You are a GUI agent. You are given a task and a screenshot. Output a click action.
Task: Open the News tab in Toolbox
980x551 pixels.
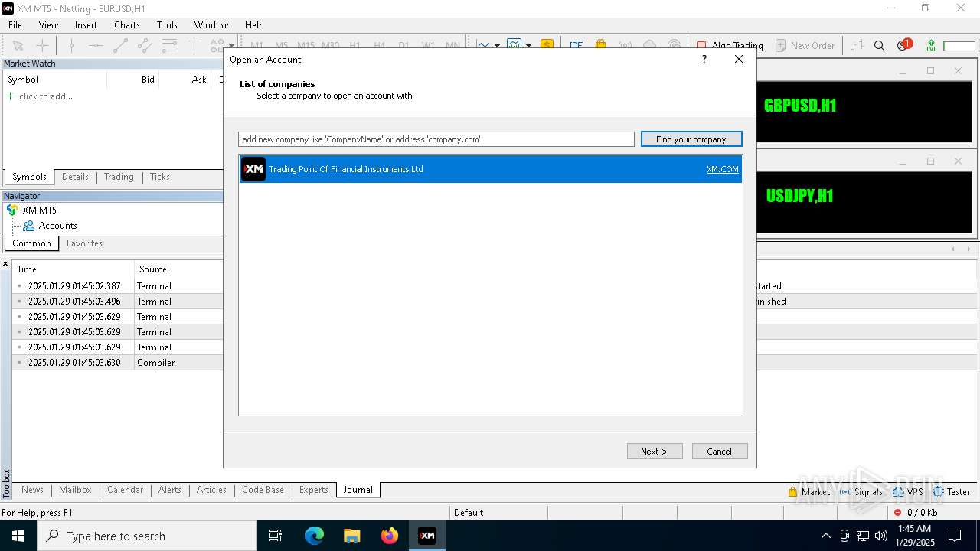[x=32, y=490]
